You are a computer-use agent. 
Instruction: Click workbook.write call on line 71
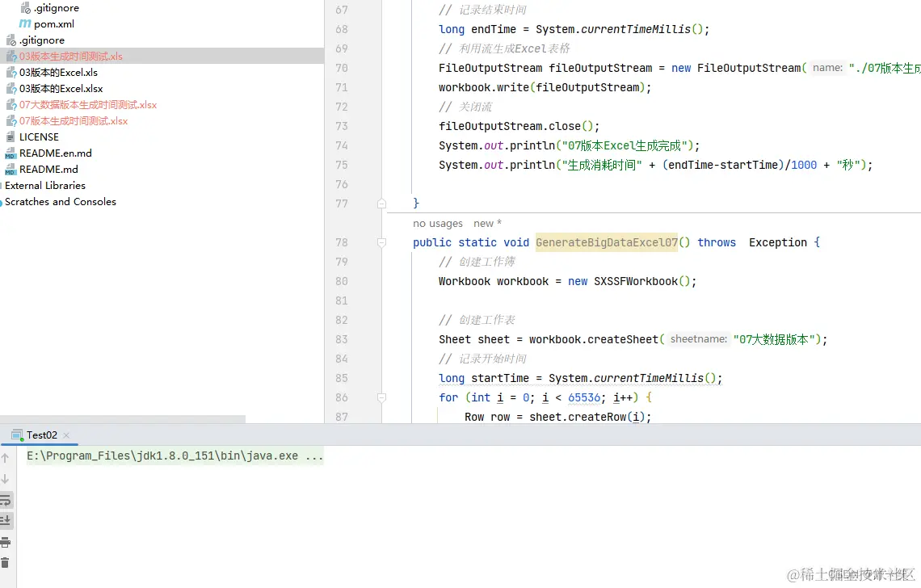coord(545,87)
